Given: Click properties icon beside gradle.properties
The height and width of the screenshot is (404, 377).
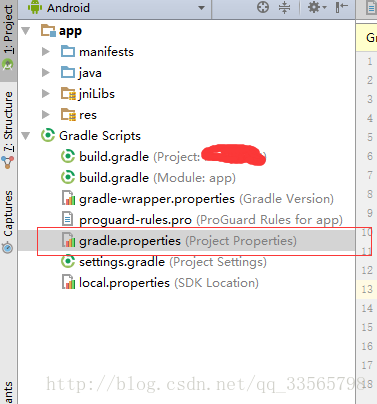Looking at the screenshot, I should pyautogui.click(x=68, y=240).
